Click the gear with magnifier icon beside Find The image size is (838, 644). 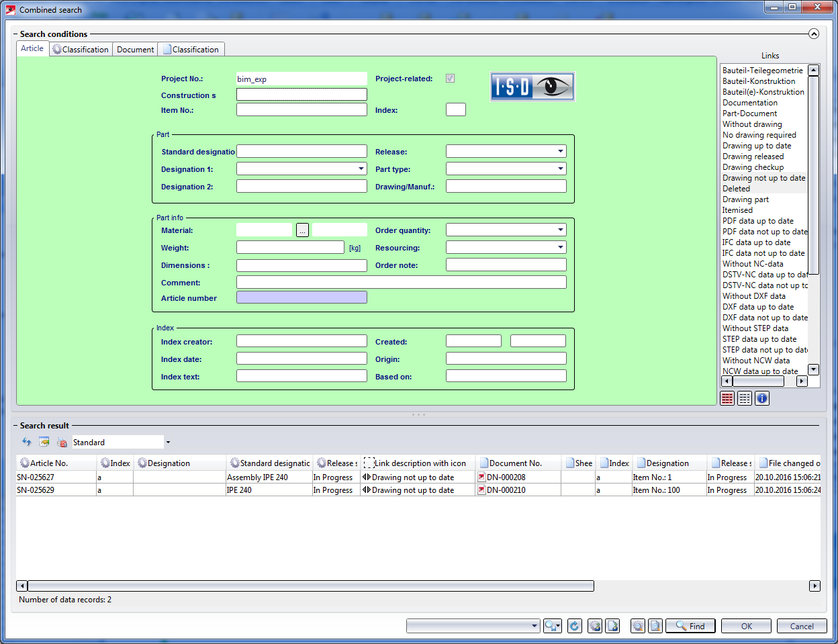(x=638, y=626)
